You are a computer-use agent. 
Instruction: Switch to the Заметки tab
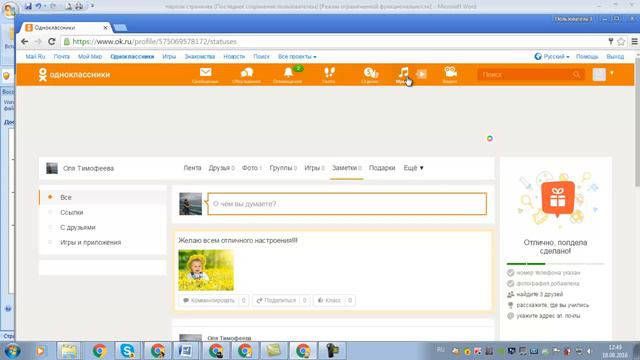tap(347, 168)
